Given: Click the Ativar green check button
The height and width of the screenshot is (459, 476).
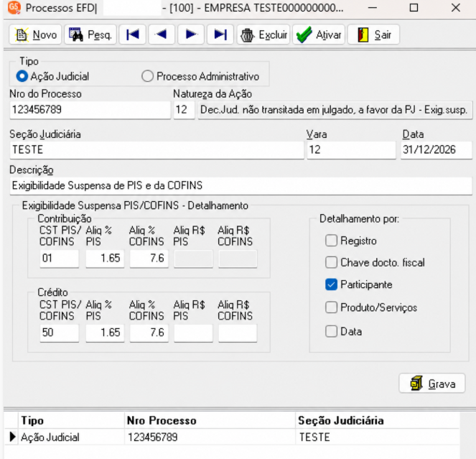Looking at the screenshot, I should (319, 34).
